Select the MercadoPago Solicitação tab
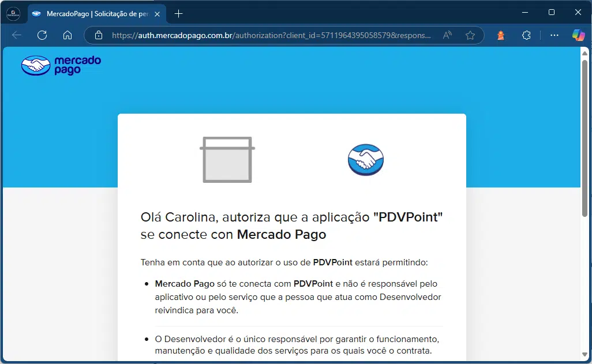This screenshot has width=592, height=364. coord(97,14)
